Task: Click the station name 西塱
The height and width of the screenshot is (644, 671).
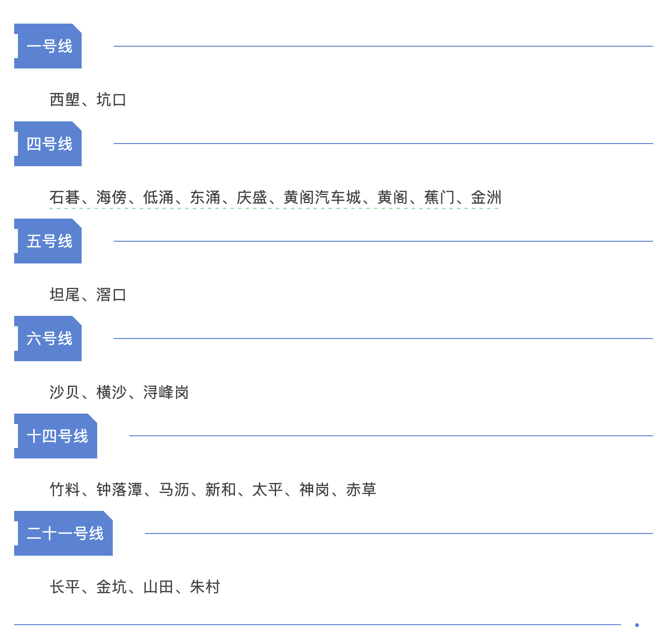Action: (x=65, y=100)
